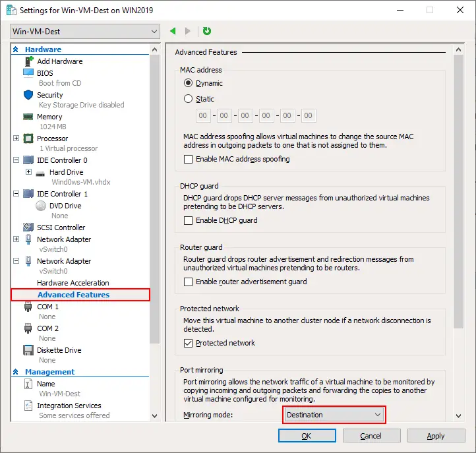The image size is (476, 453).
Task: Open the Win-VM-Dest virtual machine dropdown
Action: [85, 31]
